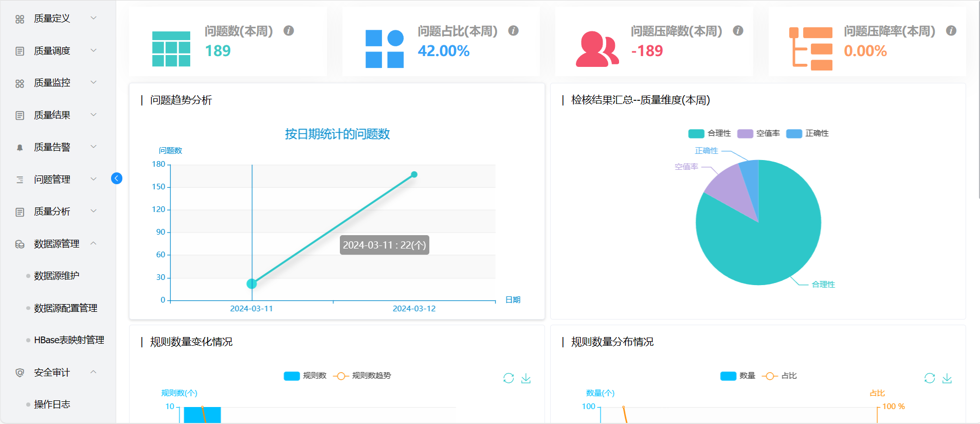Collapse the sidebar with the blue arrow button
980x424 pixels.
(117, 179)
